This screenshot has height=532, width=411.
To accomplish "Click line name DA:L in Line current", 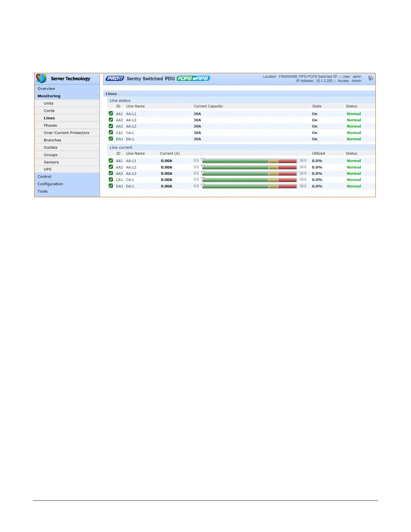I will coord(130,186).
